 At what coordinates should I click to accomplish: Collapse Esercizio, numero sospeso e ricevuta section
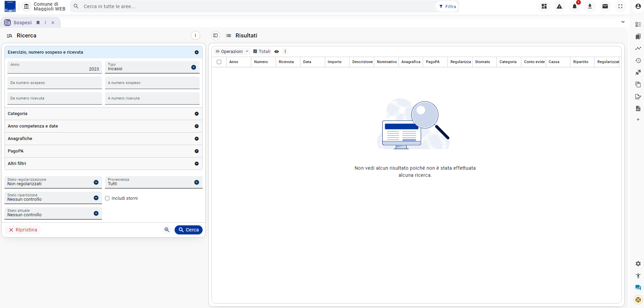pyautogui.click(x=103, y=52)
